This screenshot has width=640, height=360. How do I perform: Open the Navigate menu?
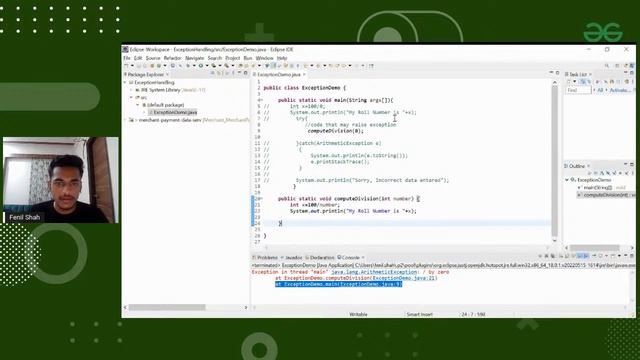[x=194, y=58]
